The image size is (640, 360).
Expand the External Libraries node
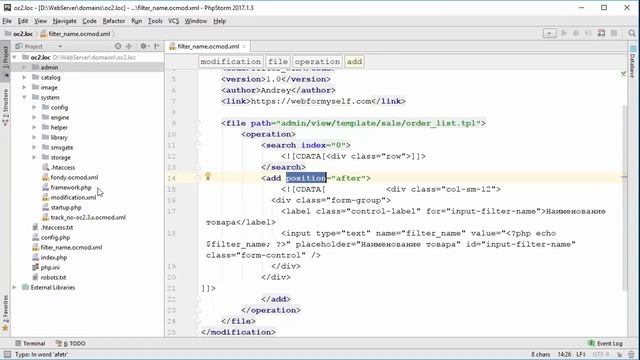point(15,287)
